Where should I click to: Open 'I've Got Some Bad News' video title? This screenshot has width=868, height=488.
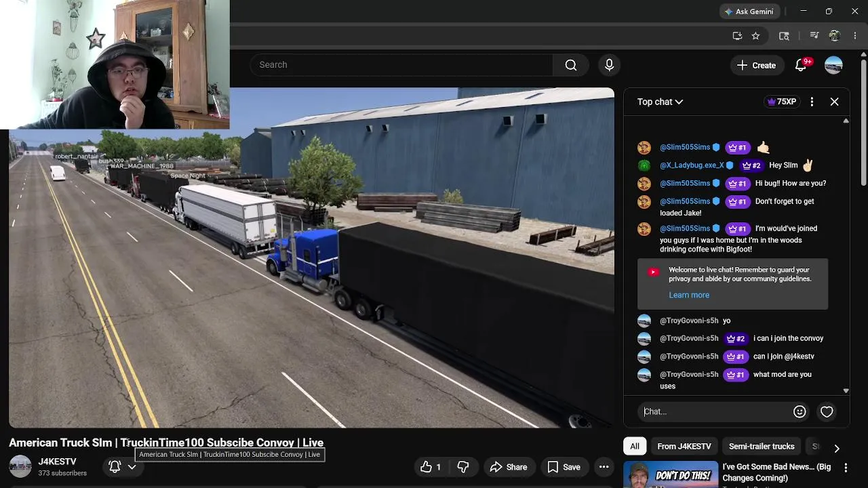point(776,472)
